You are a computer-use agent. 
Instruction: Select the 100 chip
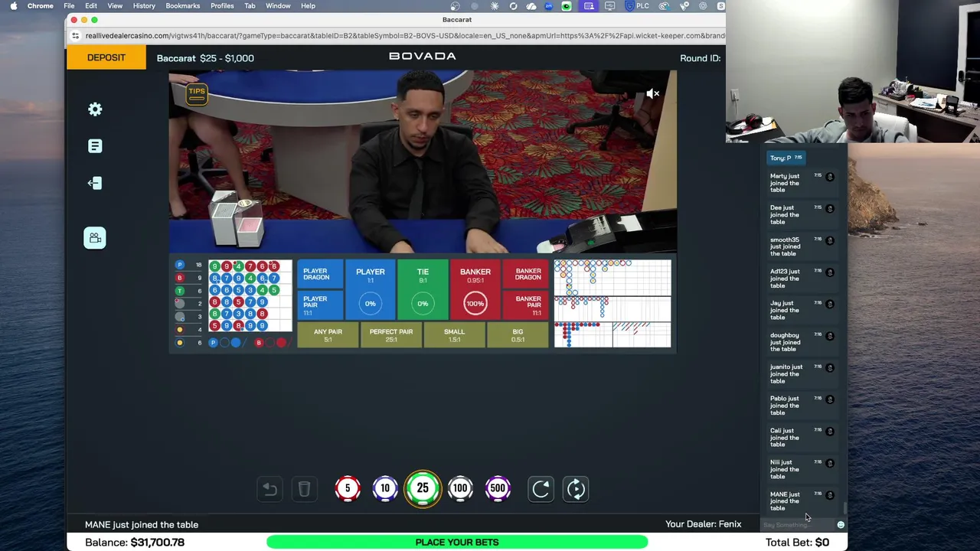point(460,488)
